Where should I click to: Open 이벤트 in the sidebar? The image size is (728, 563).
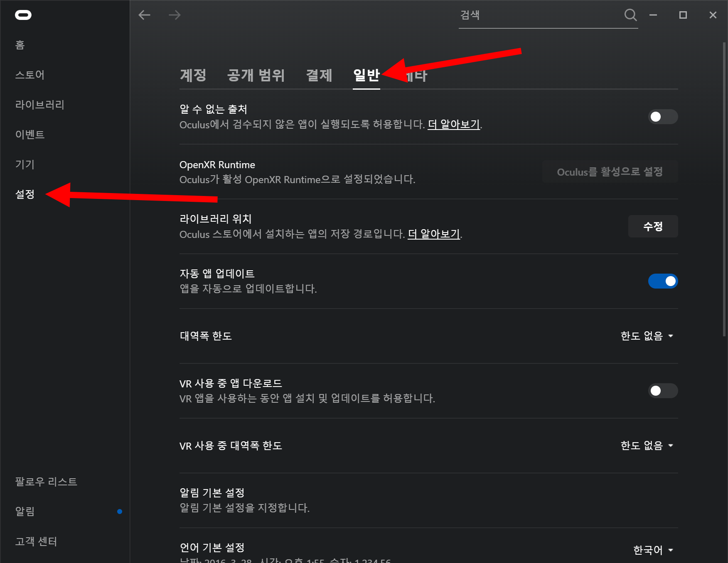tap(30, 135)
